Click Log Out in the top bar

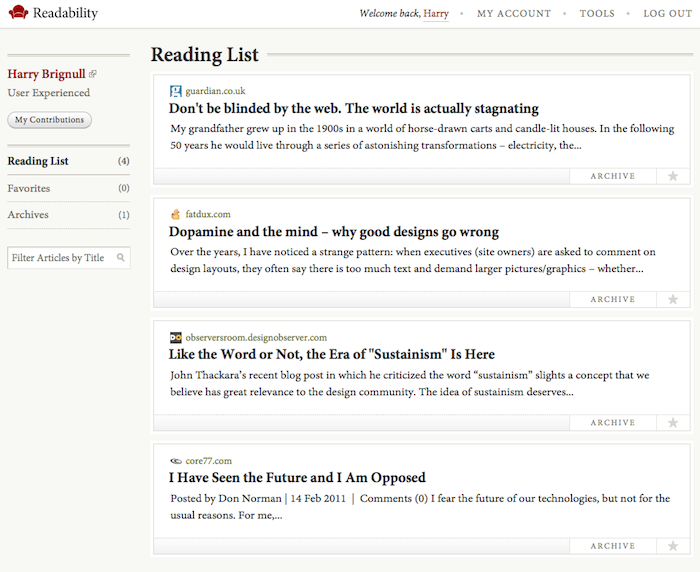point(667,13)
